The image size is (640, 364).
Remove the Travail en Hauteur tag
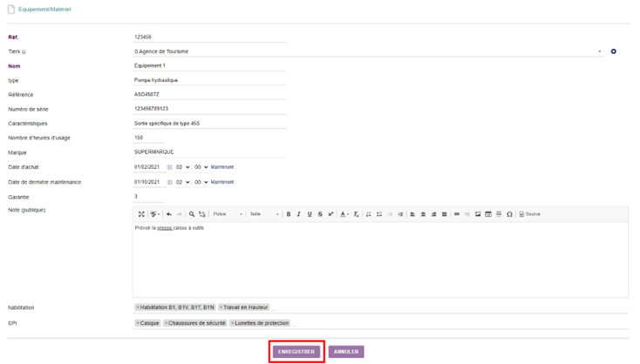coord(221,307)
